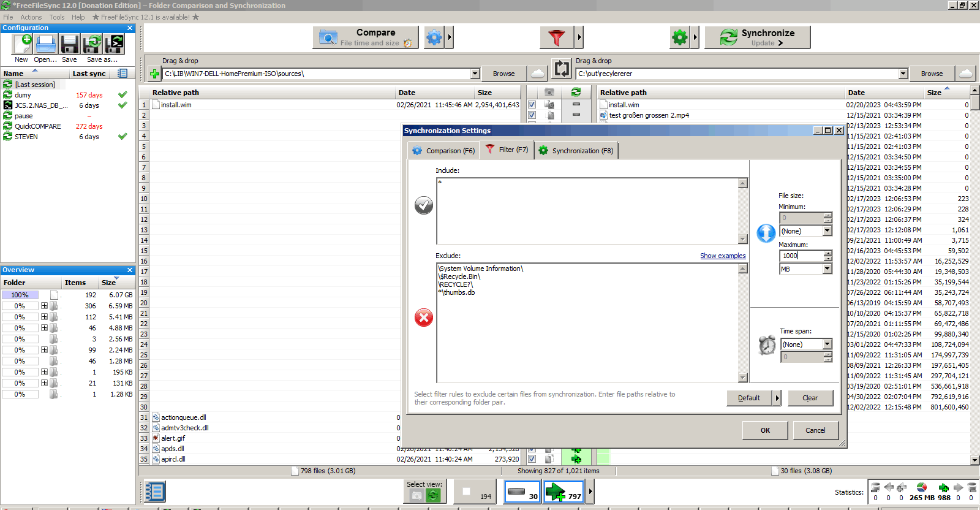Image resolution: width=980 pixels, height=510 pixels.
Task: Toggle checkbox in row 35 apircl.dll
Action: pyautogui.click(x=532, y=459)
